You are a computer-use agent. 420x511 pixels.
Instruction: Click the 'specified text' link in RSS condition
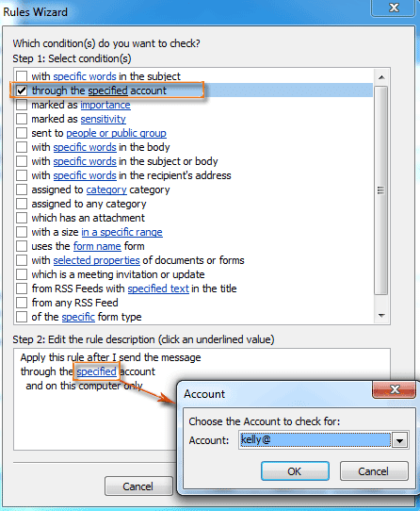pos(158,288)
